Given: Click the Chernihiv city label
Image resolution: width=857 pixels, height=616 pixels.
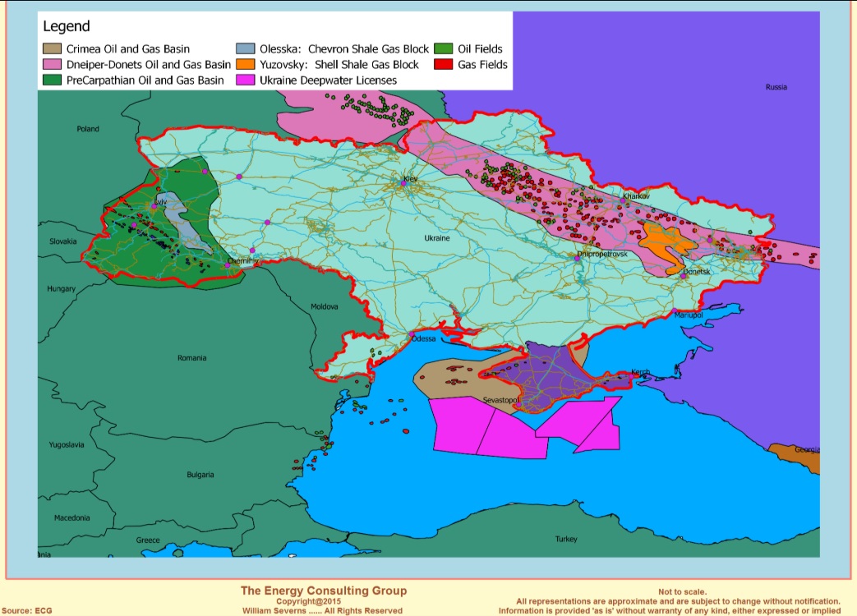Looking at the screenshot, I should 243,261.
